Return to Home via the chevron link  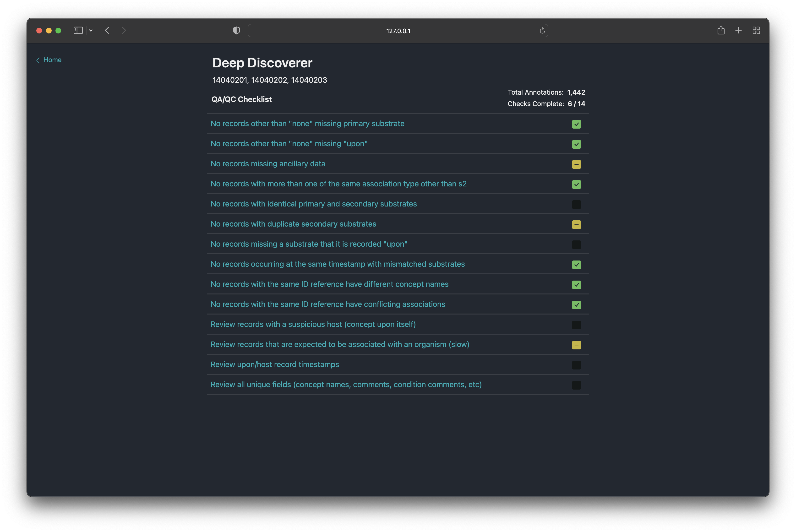pyautogui.click(x=49, y=60)
